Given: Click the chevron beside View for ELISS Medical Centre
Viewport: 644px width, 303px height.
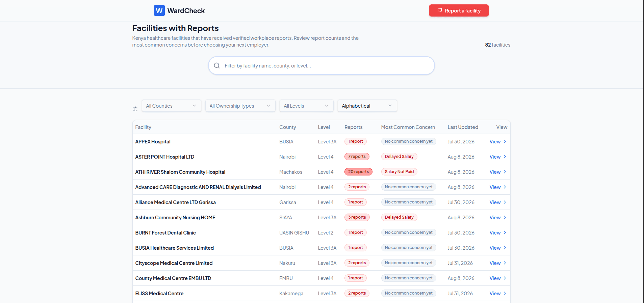Looking at the screenshot, I should (505, 293).
